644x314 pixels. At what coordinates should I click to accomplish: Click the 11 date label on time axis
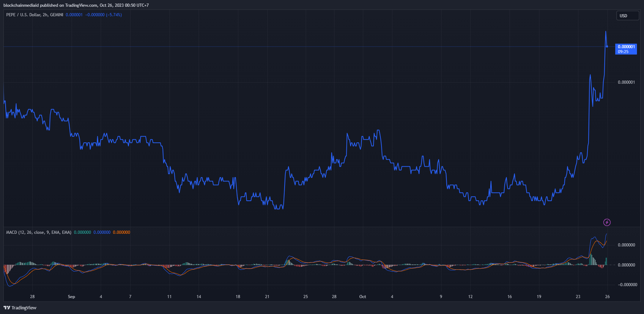(169, 297)
